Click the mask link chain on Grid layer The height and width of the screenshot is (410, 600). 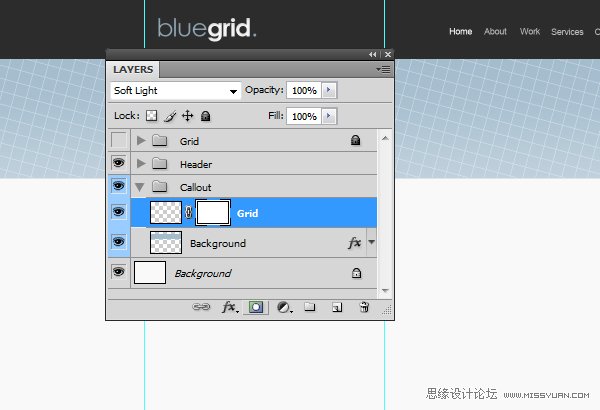188,212
